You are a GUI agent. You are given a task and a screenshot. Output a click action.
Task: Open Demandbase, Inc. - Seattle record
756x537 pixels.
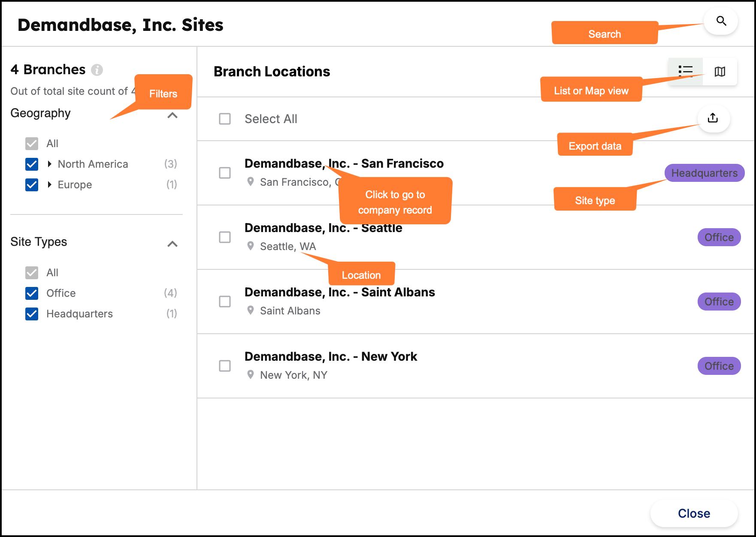coord(324,228)
